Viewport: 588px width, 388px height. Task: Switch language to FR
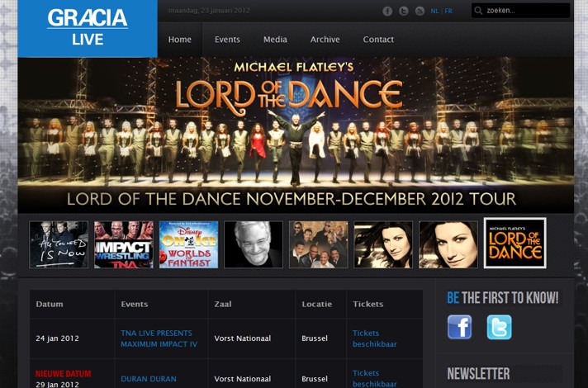coord(448,12)
